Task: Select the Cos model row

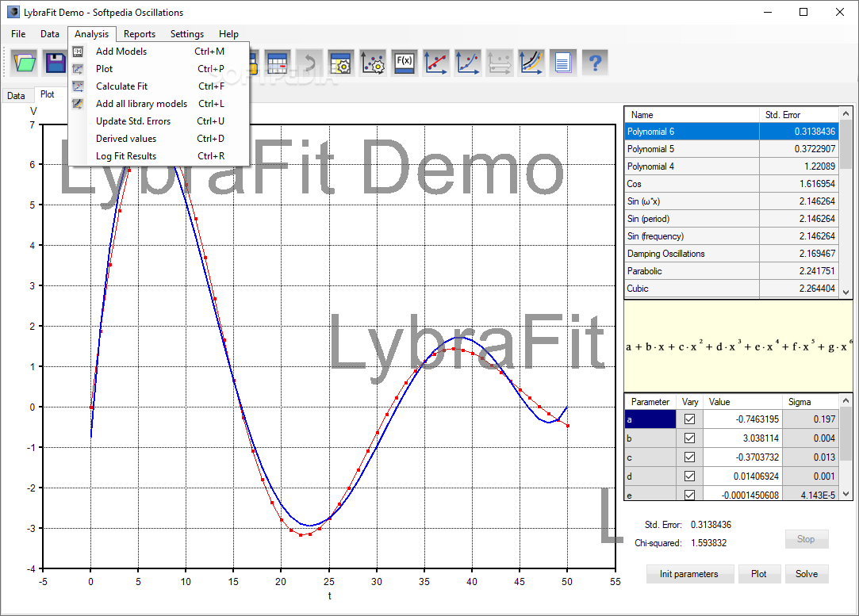Action: pyautogui.click(x=732, y=184)
